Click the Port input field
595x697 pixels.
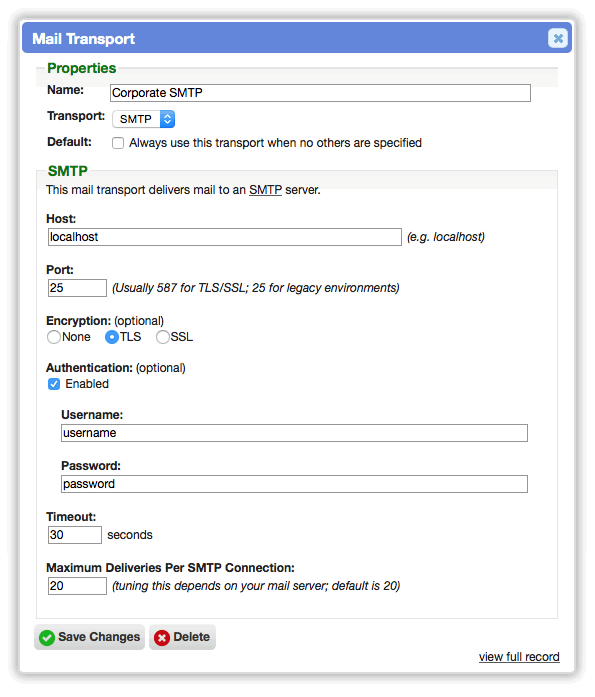[x=77, y=288]
